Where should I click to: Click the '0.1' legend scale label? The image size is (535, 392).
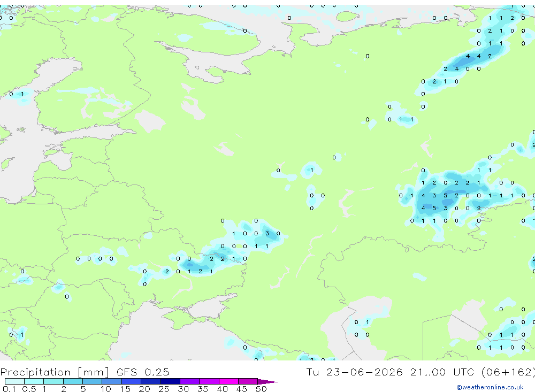[x=9, y=389]
